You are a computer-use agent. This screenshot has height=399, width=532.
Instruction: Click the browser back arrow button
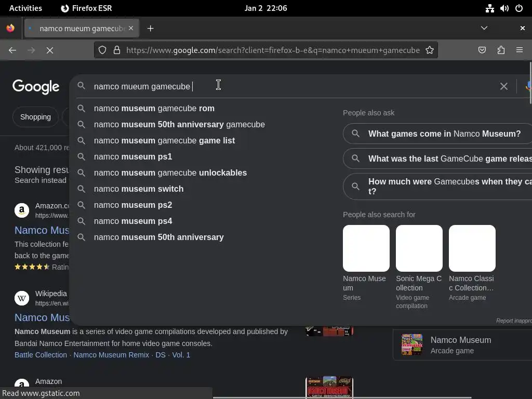click(12, 50)
